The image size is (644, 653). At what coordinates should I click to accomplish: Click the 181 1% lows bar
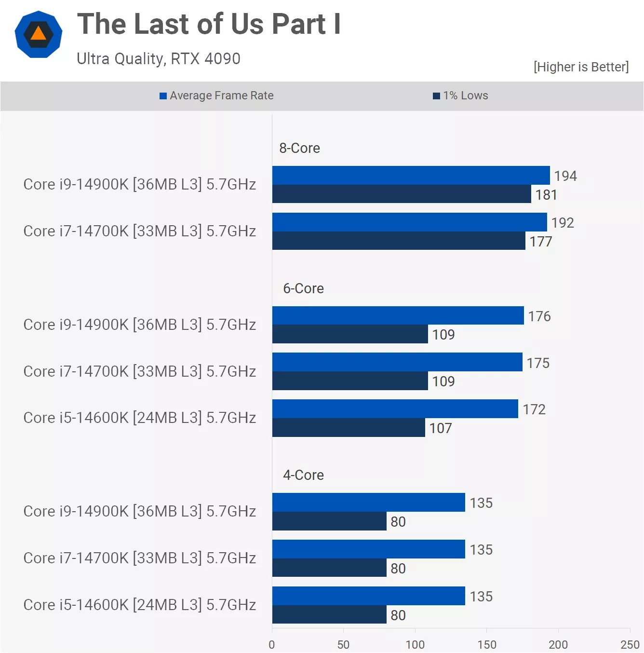click(402, 194)
